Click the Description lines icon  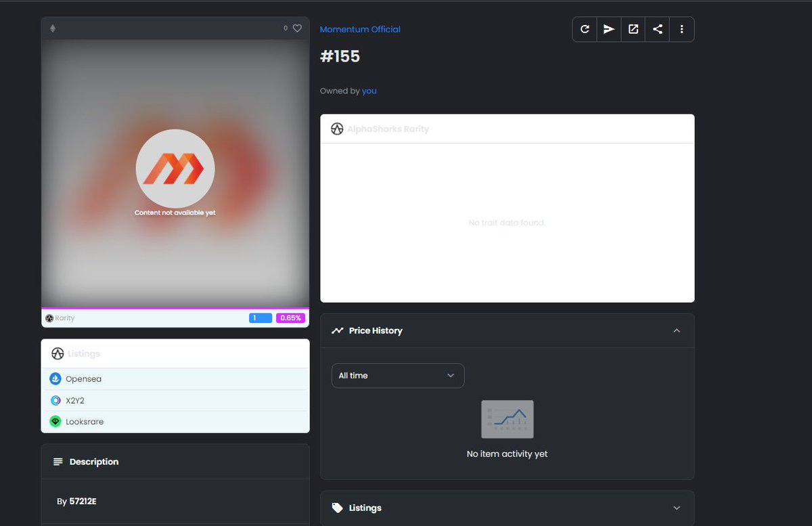[58, 462]
